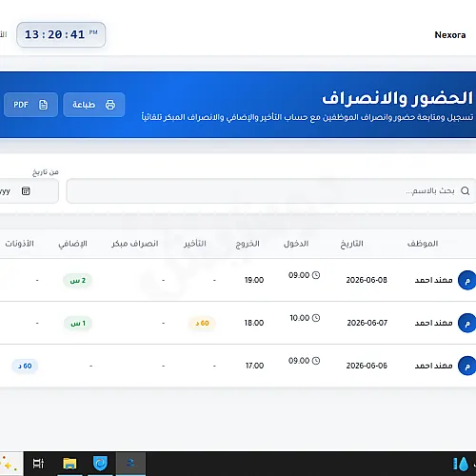Click the الدخول column header

tap(296, 244)
